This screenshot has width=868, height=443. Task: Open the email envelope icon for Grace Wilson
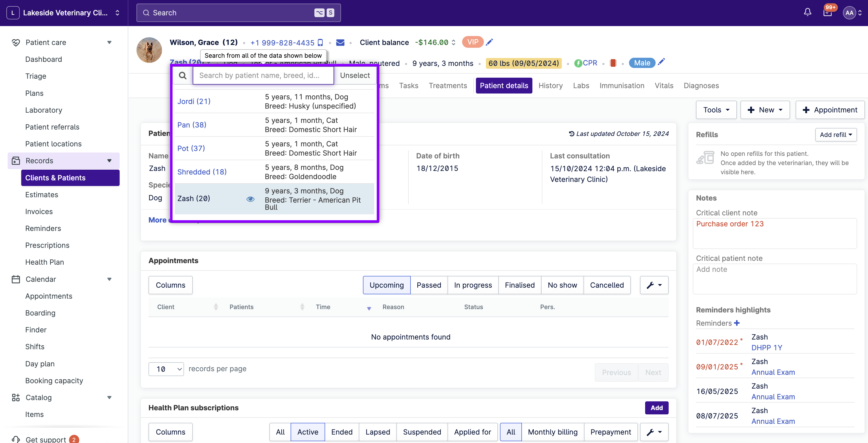340,42
